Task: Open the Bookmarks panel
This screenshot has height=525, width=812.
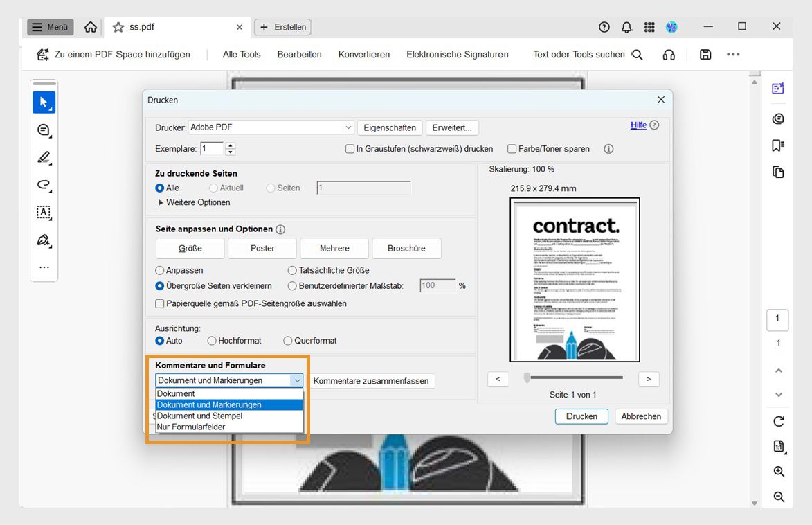Action: click(x=778, y=145)
